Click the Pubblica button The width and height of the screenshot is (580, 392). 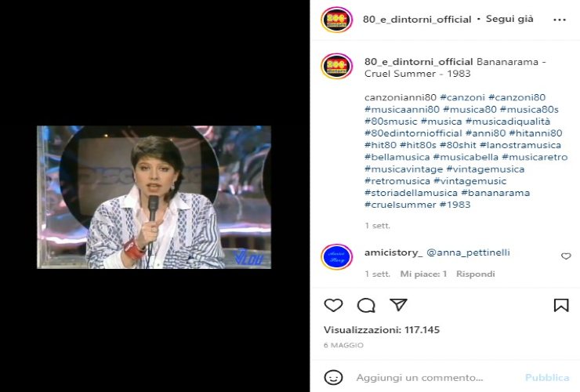tap(547, 378)
